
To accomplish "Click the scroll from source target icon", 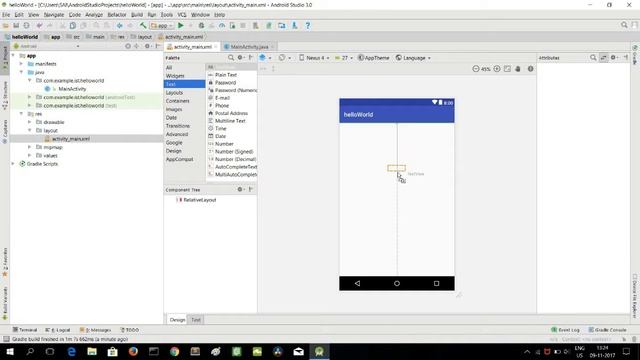I will (x=128, y=46).
